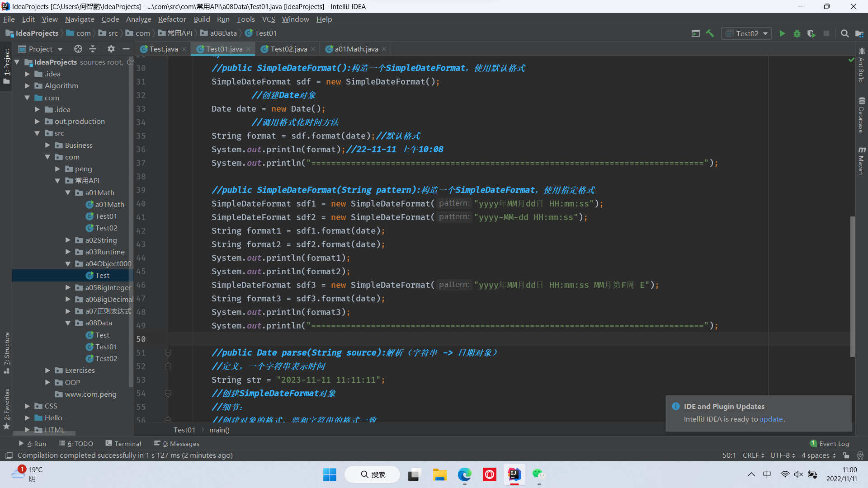Collapse the a08Data folder
The image size is (868, 488).
pos(68,323)
